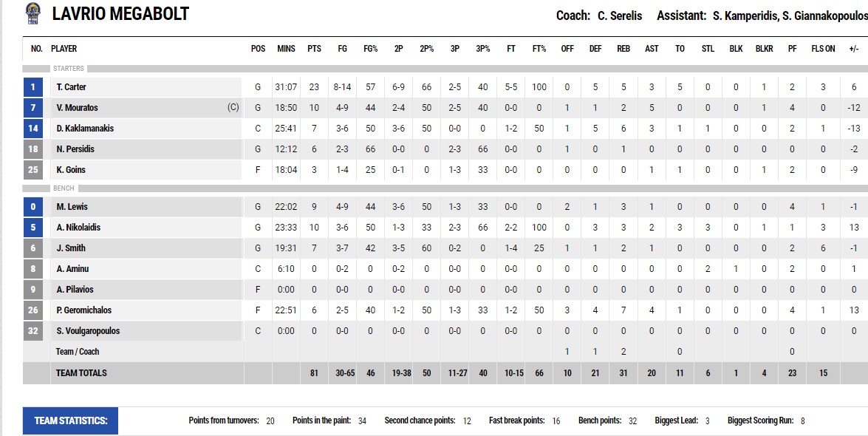The height and width of the screenshot is (436, 868).
Task: Select the TEAM STATISTICS tab label
Action: (x=71, y=421)
